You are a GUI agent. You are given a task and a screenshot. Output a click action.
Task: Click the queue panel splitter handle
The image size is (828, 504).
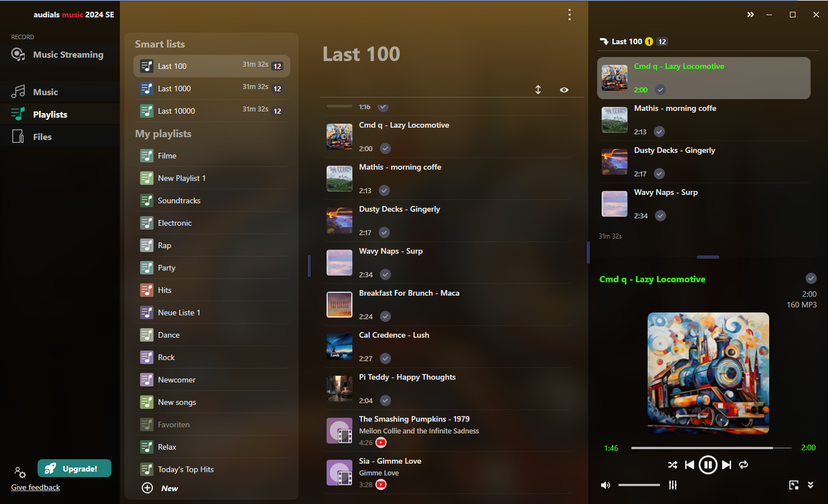pos(708,257)
